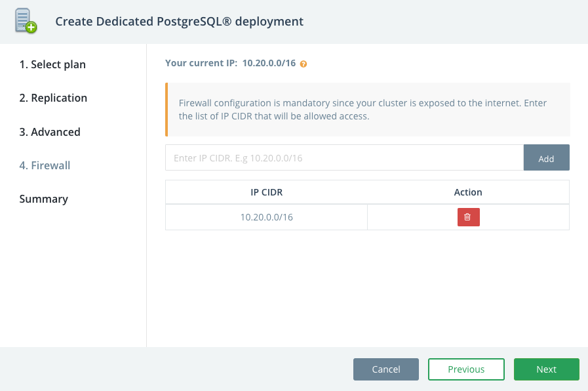The image size is (588, 391).
Task: Click the Add button for IP CIDR
Action: point(547,157)
